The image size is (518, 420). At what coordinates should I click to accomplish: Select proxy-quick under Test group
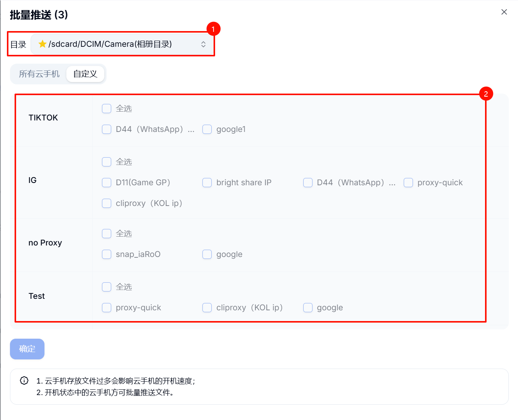tap(106, 307)
